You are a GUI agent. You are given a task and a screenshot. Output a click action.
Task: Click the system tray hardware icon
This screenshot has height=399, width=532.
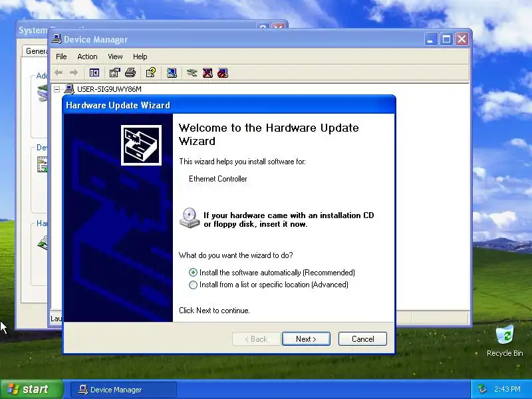[481, 389]
